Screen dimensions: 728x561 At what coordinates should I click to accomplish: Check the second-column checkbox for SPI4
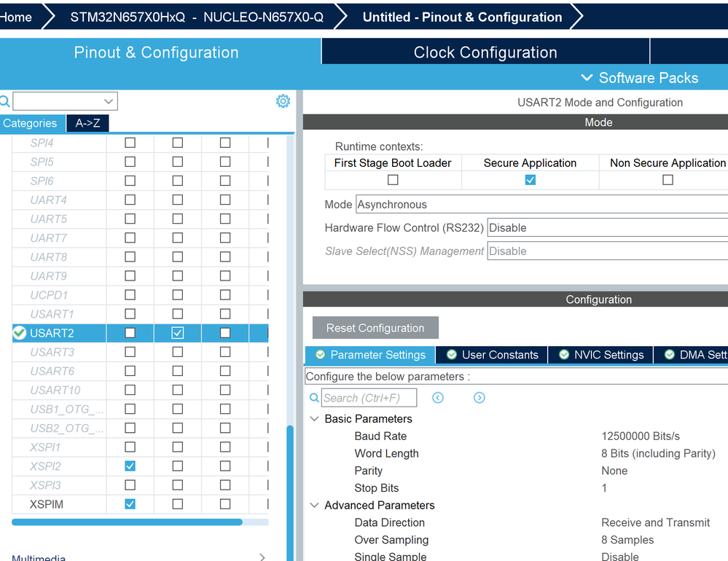[177, 143]
